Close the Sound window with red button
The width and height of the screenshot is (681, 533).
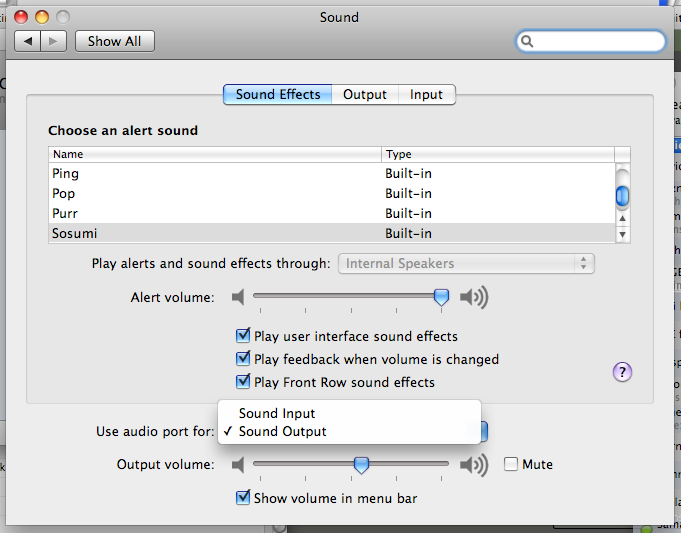coord(21,17)
